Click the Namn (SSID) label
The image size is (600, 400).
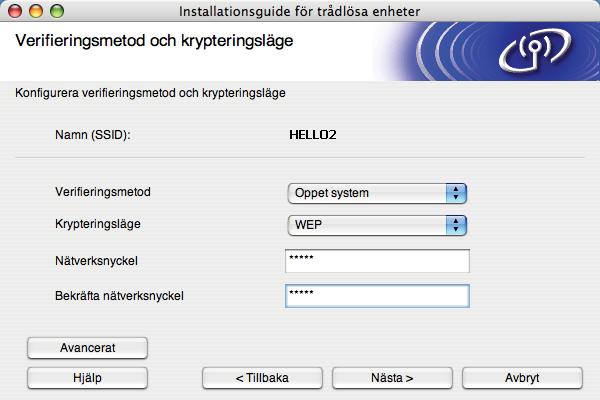pyautogui.click(x=93, y=135)
